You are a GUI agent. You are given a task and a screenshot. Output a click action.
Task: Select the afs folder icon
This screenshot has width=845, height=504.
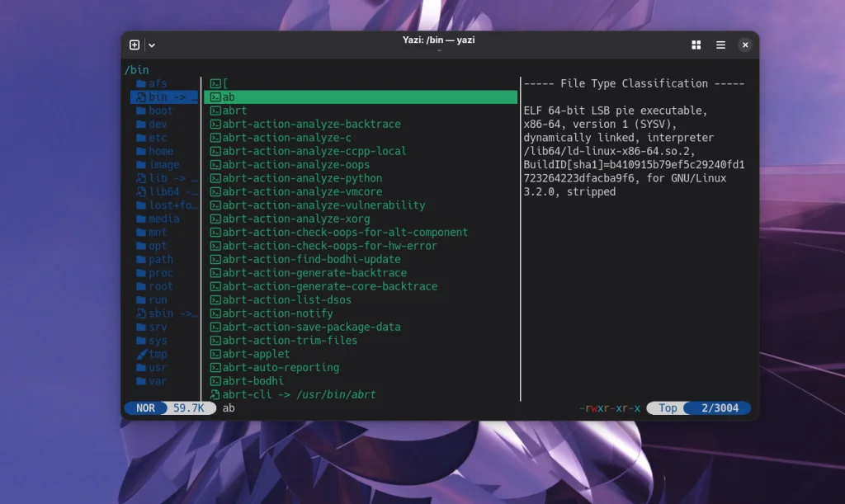point(141,83)
